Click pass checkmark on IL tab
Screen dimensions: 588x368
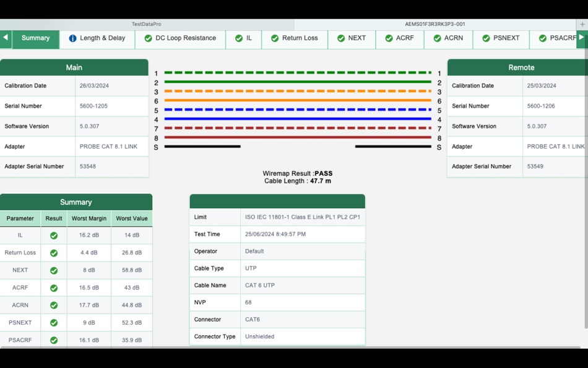coord(239,38)
